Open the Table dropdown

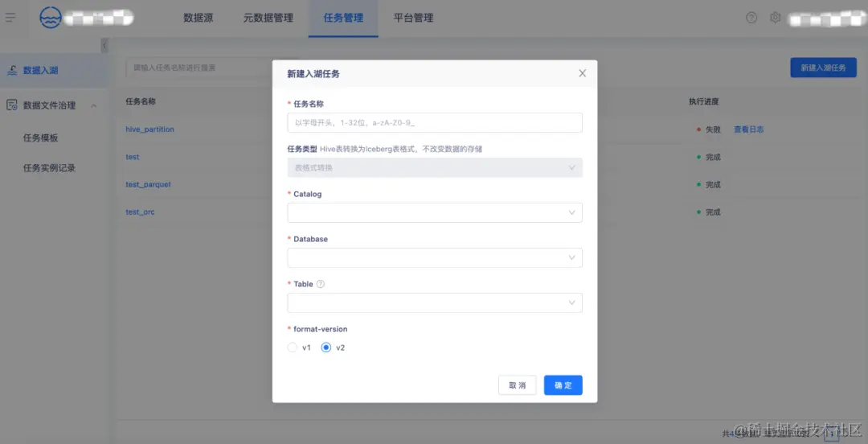click(435, 302)
